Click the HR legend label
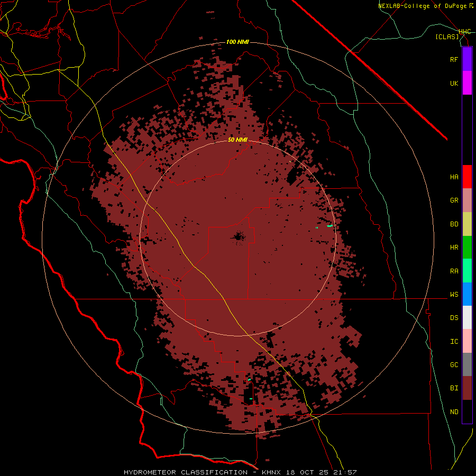The image size is (476, 476). (x=454, y=248)
